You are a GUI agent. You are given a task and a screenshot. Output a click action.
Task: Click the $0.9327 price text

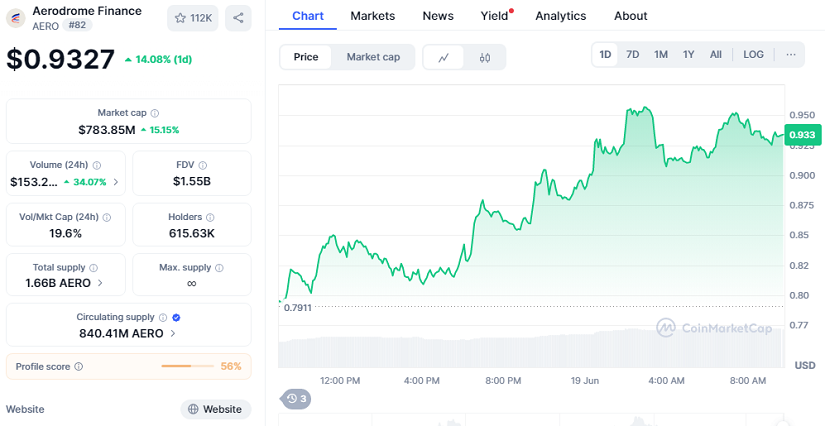click(x=61, y=59)
